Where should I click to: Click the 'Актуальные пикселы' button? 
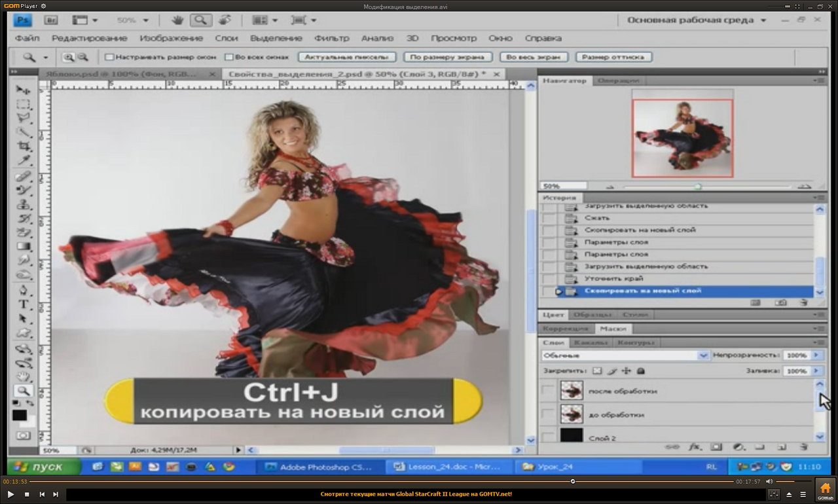(347, 58)
